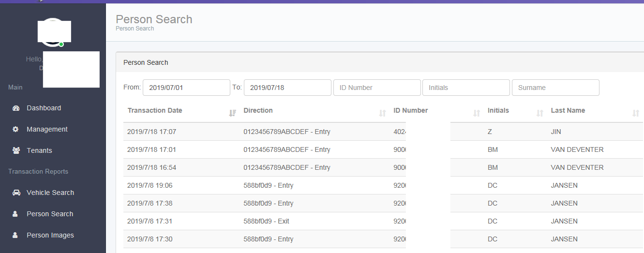Click sort arrows in Direction column
Viewport: 644px width, 253px height.
tap(382, 113)
